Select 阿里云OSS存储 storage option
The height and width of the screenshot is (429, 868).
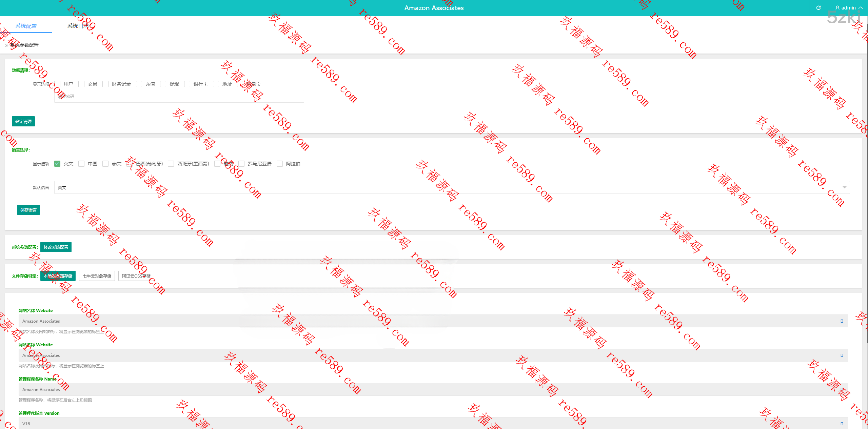point(136,276)
